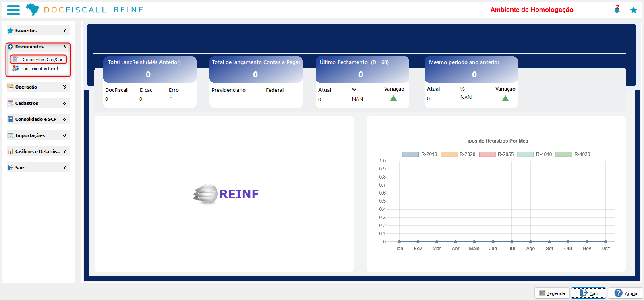Expand the Gráficos e Relatórios chevron
This screenshot has height=301, width=644.
tap(64, 152)
